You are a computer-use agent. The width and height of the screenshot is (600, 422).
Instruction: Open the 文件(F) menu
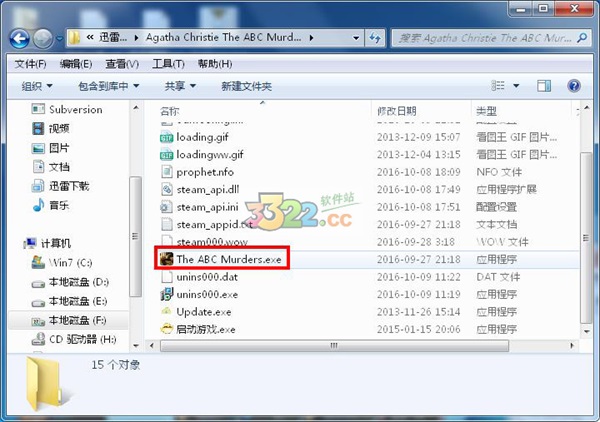(x=31, y=64)
